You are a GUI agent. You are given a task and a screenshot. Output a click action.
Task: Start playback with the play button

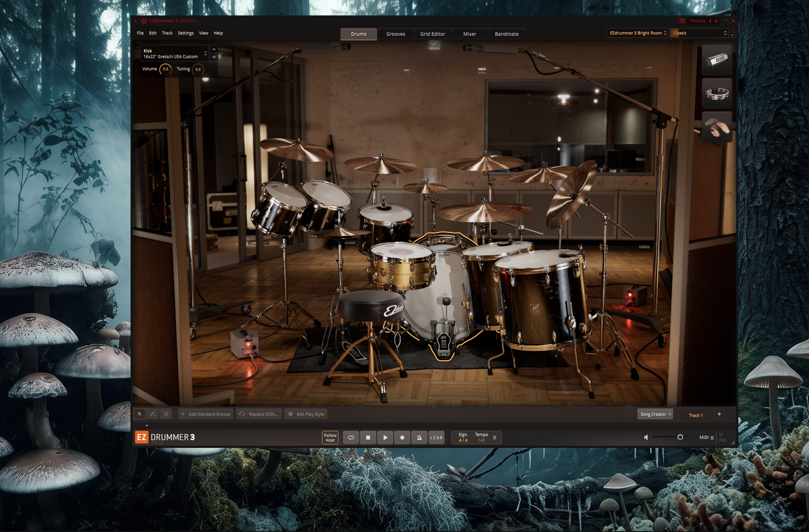point(385,438)
